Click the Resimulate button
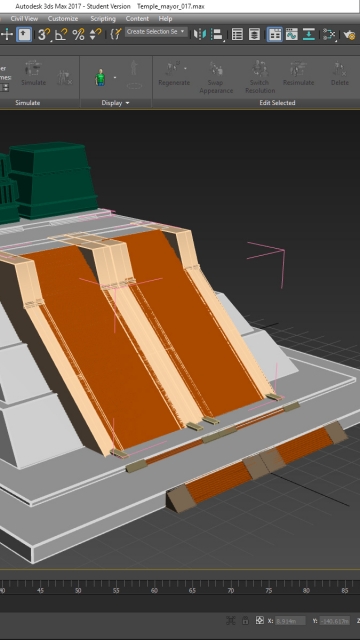Viewport: 360px width, 640px height. 298,74
